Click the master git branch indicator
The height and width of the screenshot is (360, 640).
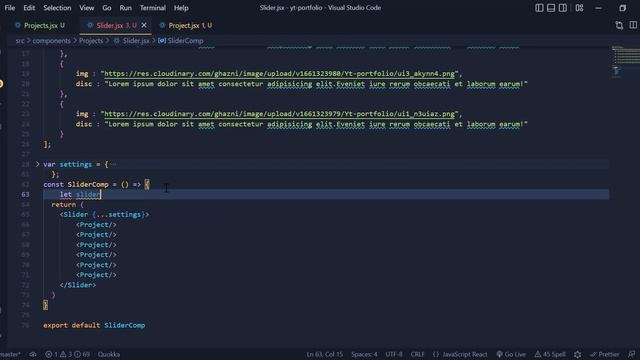tap(10, 354)
